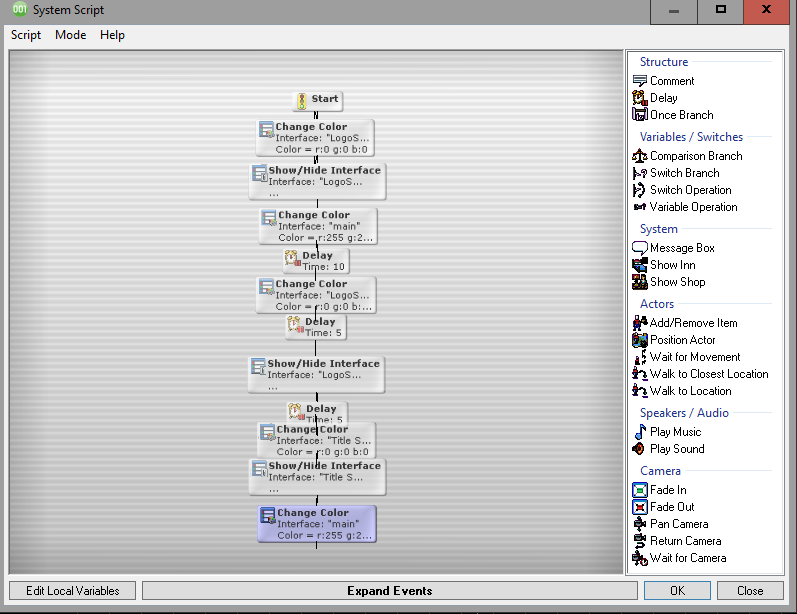This screenshot has height=614, width=797.
Task: Click the Close button at bottom right
Action: point(750,591)
